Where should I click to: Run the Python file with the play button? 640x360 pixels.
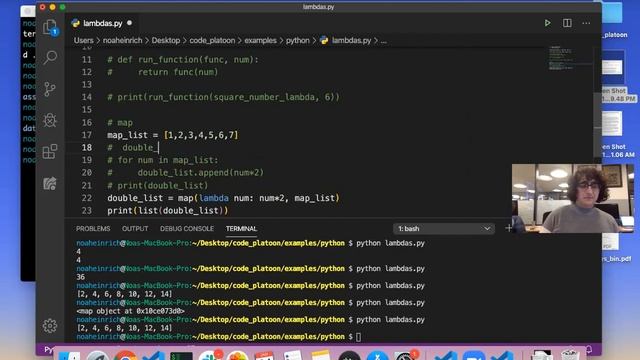coord(547,23)
